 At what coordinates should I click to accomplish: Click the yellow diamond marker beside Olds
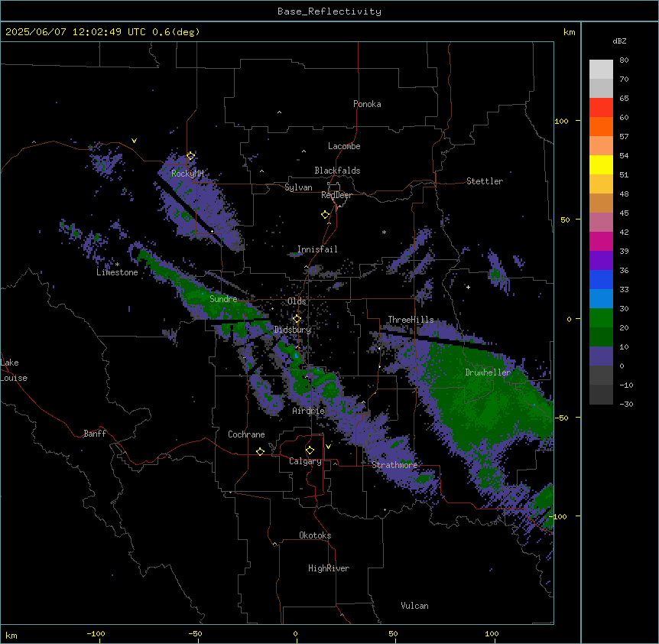pos(297,319)
